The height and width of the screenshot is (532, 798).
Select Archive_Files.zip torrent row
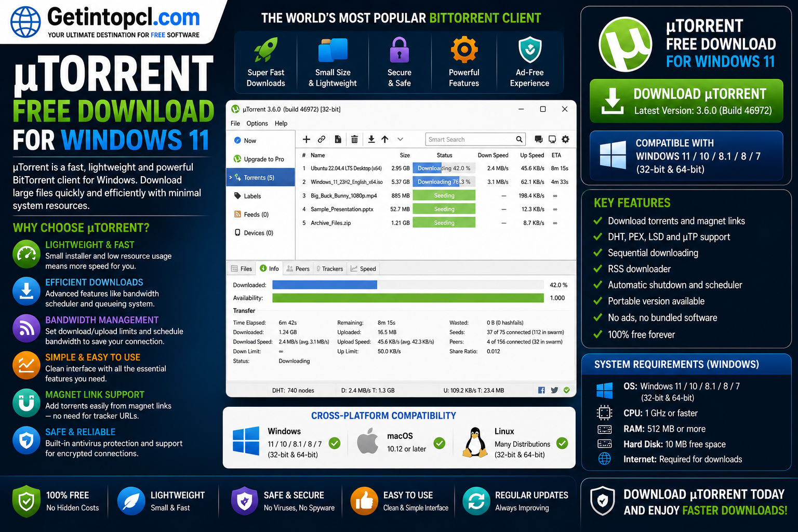click(435, 223)
